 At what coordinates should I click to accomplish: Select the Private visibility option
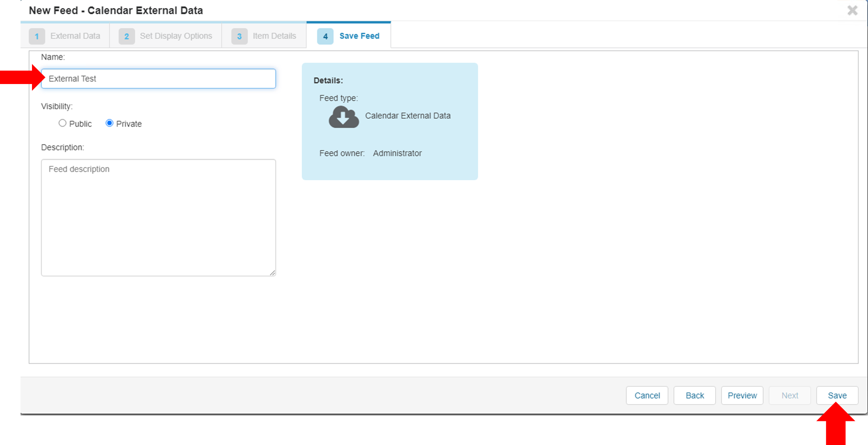(x=109, y=123)
